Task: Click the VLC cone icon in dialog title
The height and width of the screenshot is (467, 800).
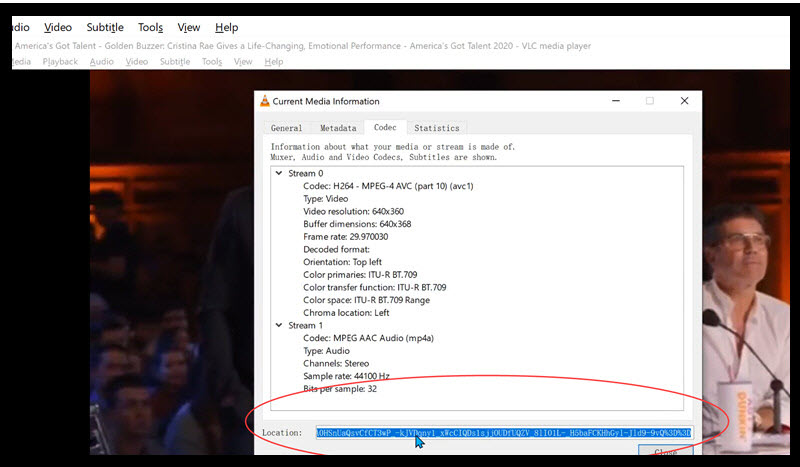Action: (x=265, y=101)
